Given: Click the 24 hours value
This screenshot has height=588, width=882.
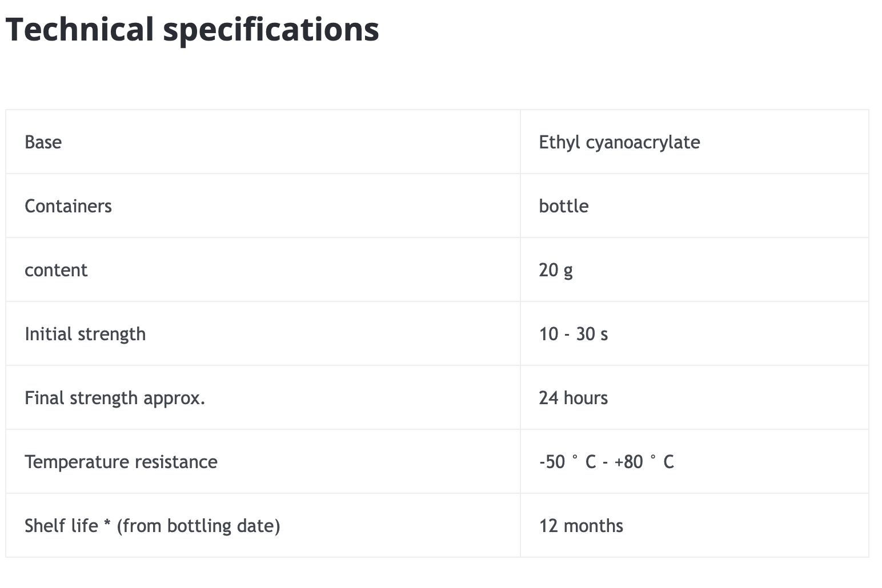Looking at the screenshot, I should 573,398.
